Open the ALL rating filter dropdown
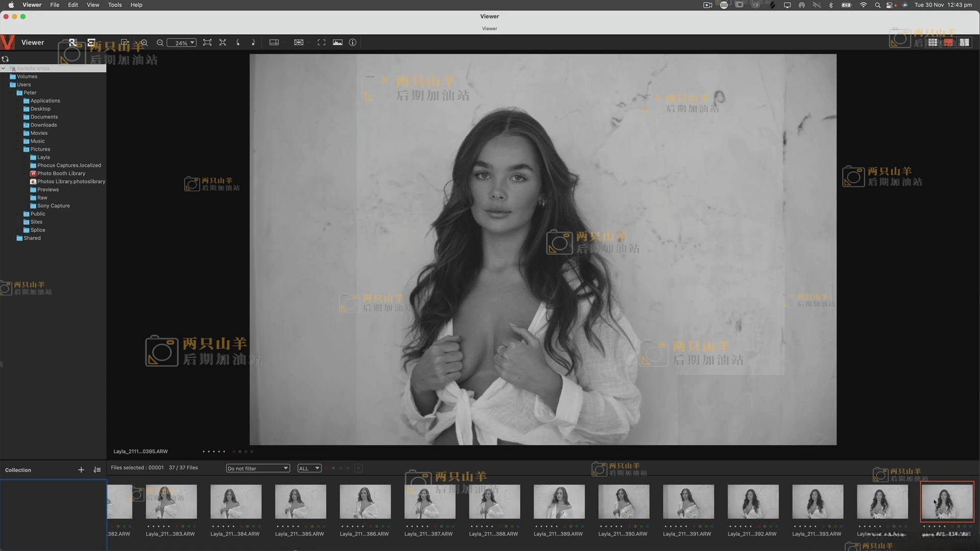Screen dimensions: 980x551 pyautogui.click(x=309, y=468)
